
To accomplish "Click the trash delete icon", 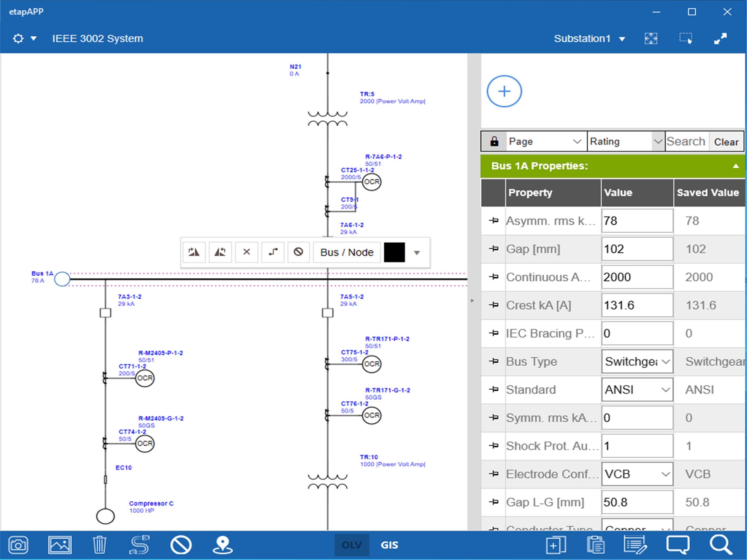I will click(99, 545).
